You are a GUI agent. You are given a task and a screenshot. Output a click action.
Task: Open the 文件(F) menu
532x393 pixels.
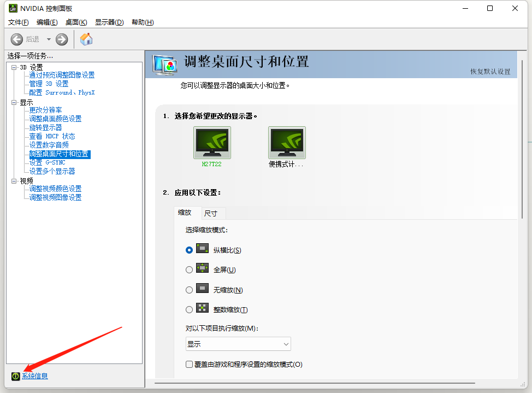(19, 22)
